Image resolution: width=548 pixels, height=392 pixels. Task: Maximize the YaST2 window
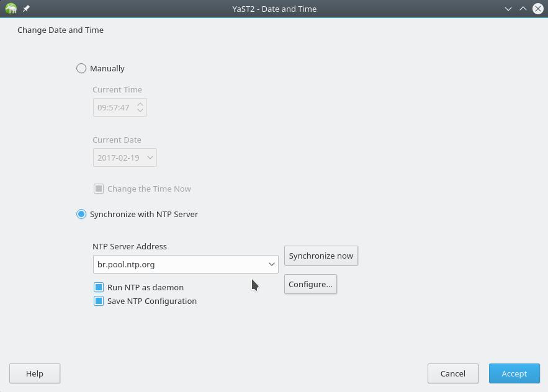pyautogui.click(x=523, y=9)
